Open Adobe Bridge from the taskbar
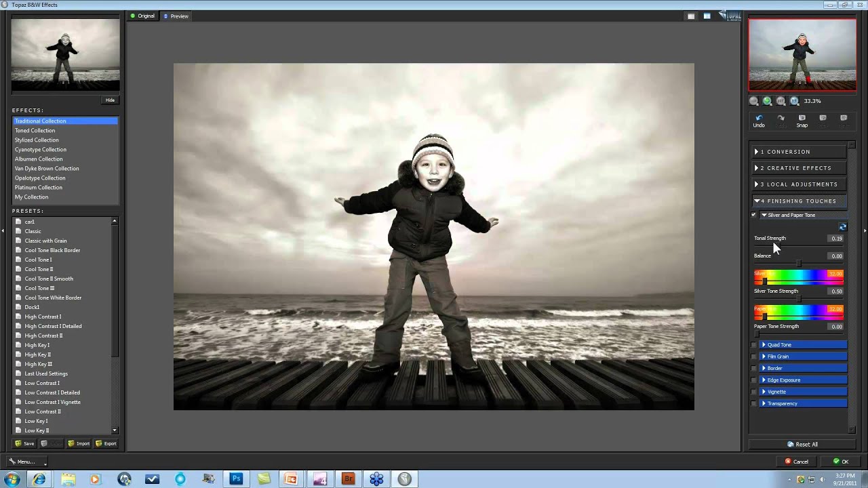Image resolution: width=868 pixels, height=488 pixels. click(348, 479)
